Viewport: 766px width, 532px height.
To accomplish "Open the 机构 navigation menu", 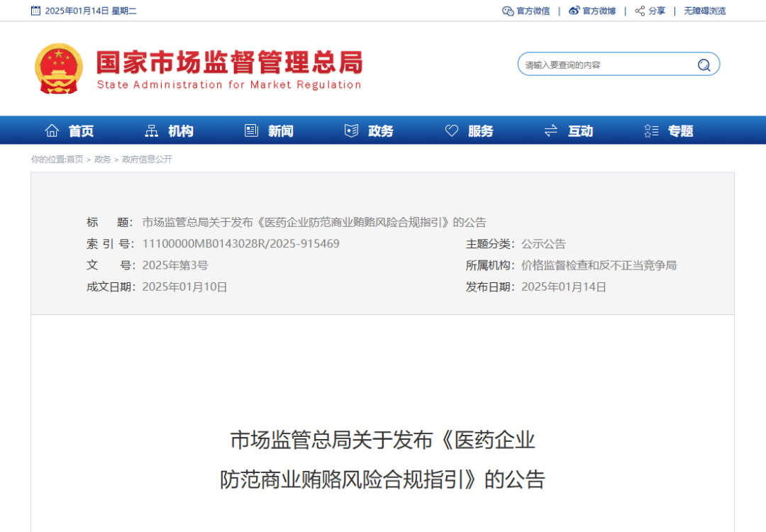I will pos(181,131).
